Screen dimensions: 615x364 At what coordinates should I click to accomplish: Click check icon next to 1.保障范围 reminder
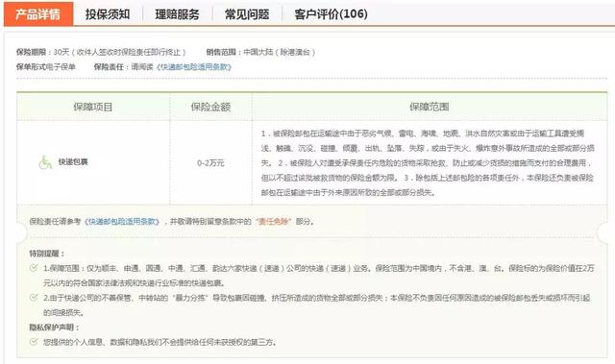click(x=34, y=268)
